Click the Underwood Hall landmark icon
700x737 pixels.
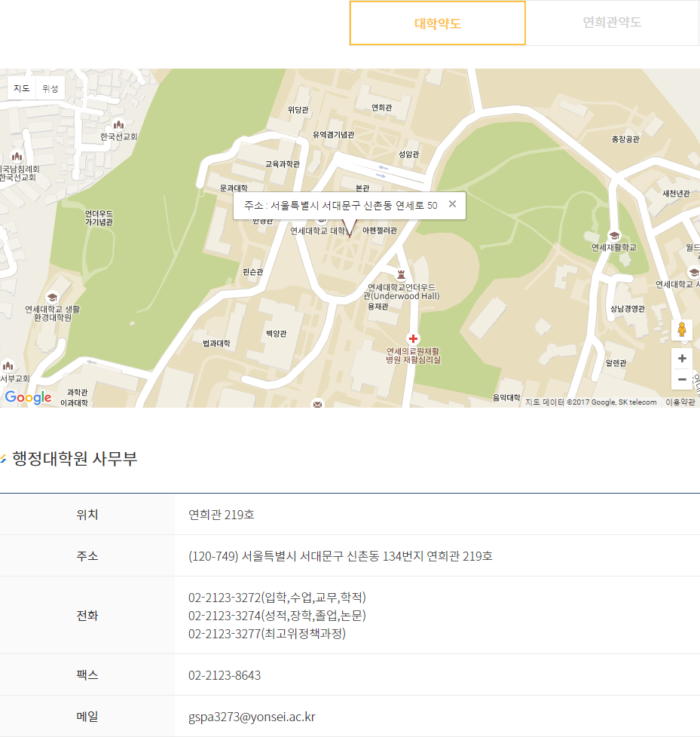(x=401, y=275)
